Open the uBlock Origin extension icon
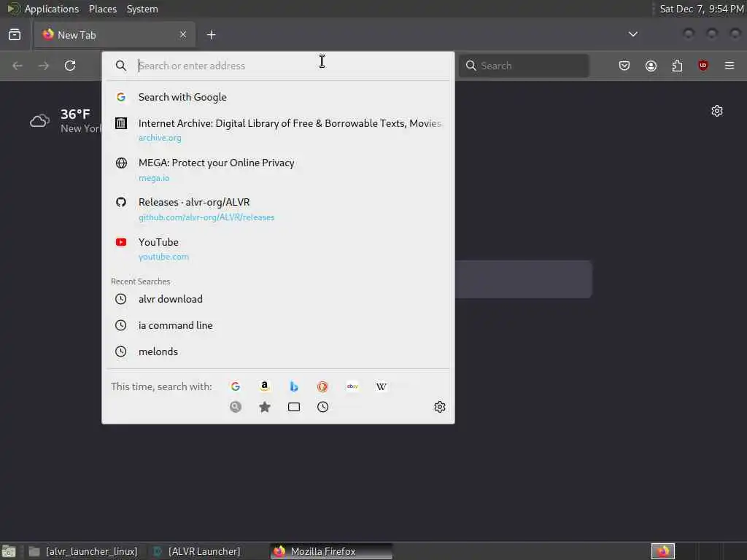The image size is (747, 560). tap(703, 66)
